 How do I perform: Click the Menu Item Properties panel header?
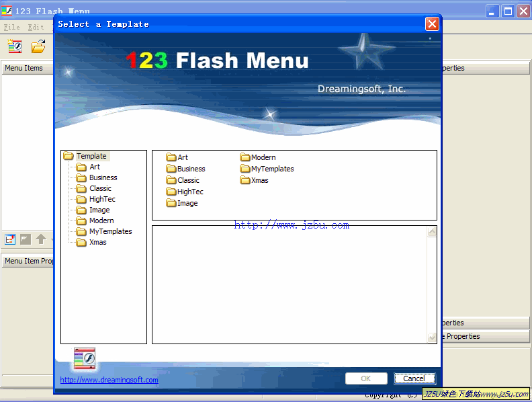click(28, 261)
